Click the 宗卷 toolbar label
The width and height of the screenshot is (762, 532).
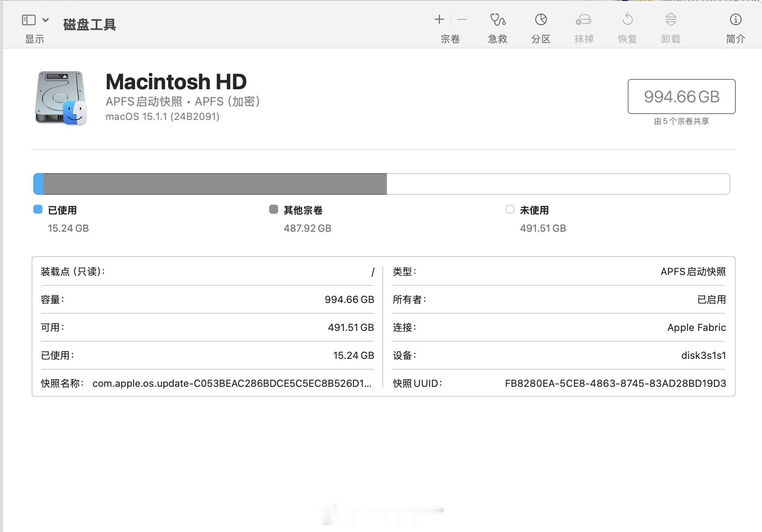[x=450, y=39]
